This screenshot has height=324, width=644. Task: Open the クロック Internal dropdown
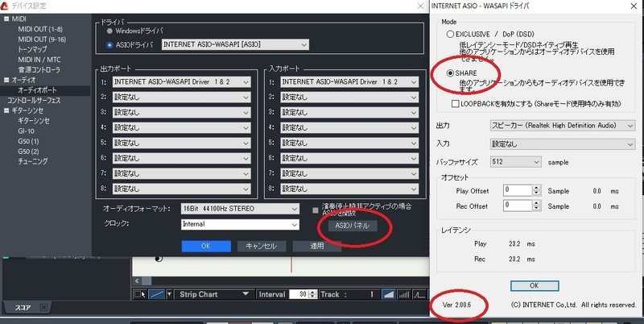pos(240,225)
